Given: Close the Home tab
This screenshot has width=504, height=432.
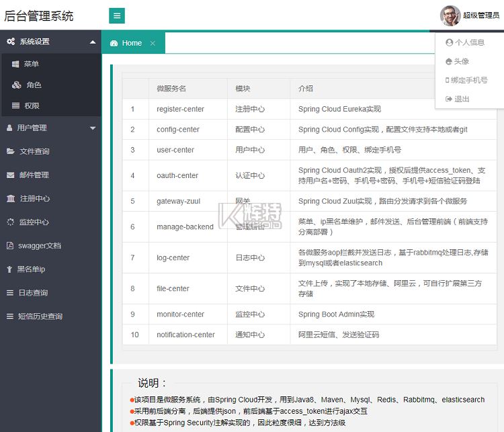Looking at the screenshot, I should pos(153,43).
